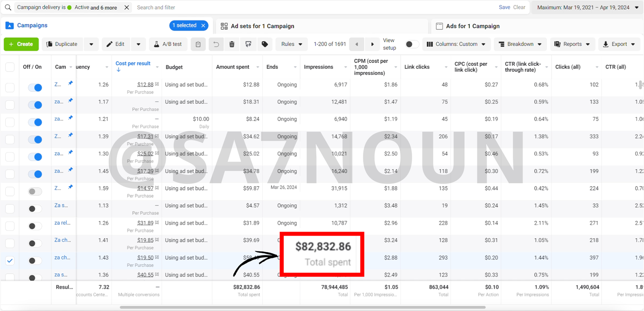644x311 pixels.
Task: Turn on campaign with $4.57 spent
Action: 35,209
